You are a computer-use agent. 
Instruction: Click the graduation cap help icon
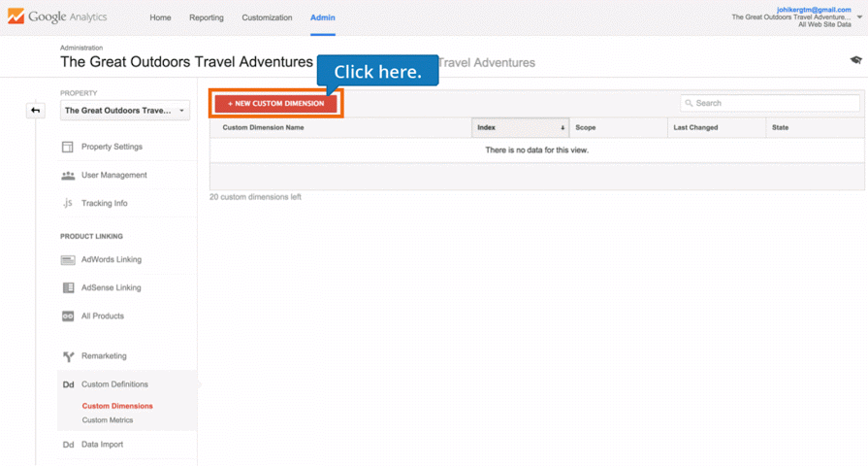(x=855, y=60)
